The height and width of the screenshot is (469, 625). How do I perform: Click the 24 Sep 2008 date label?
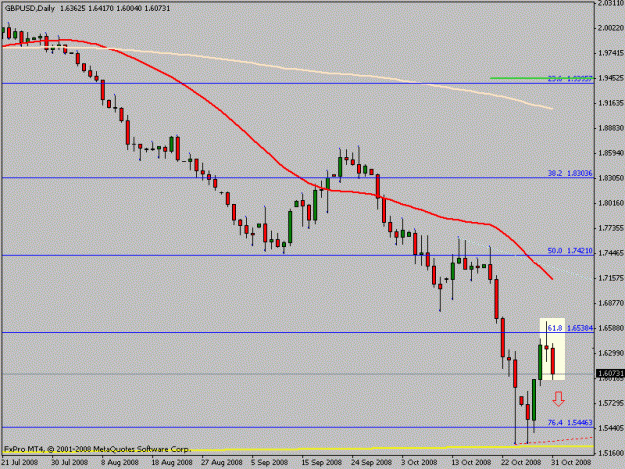click(x=370, y=462)
